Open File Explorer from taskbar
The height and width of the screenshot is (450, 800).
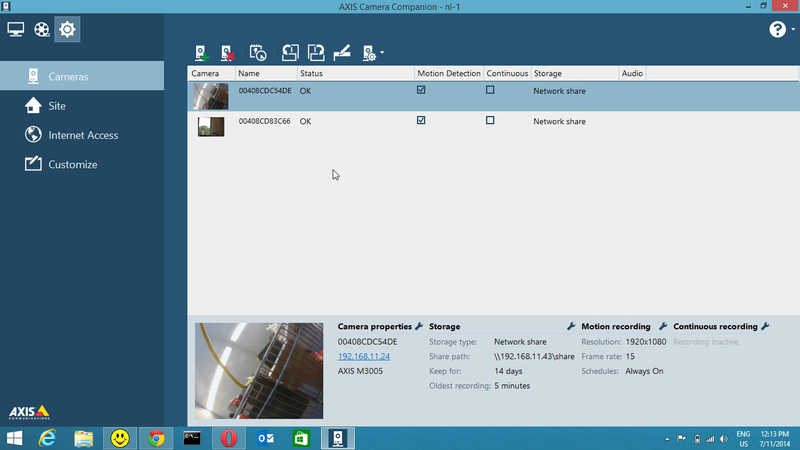(x=84, y=438)
